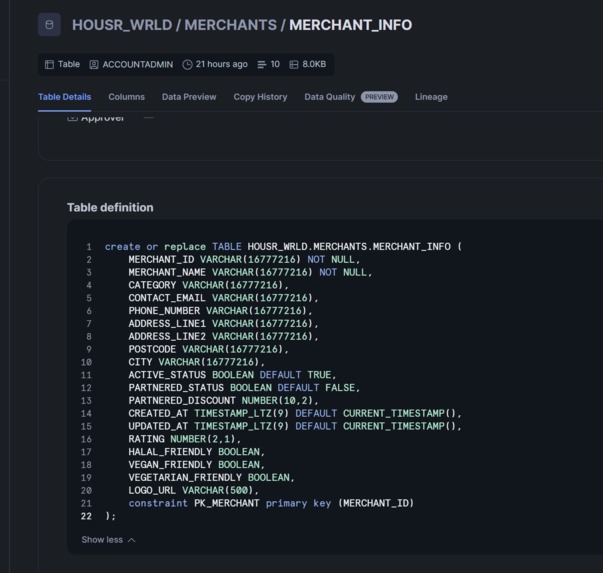Viewport: 603px width, 573px height.
Task: Click the LOGO_URL VARCHAR(500) line
Action: point(193,490)
